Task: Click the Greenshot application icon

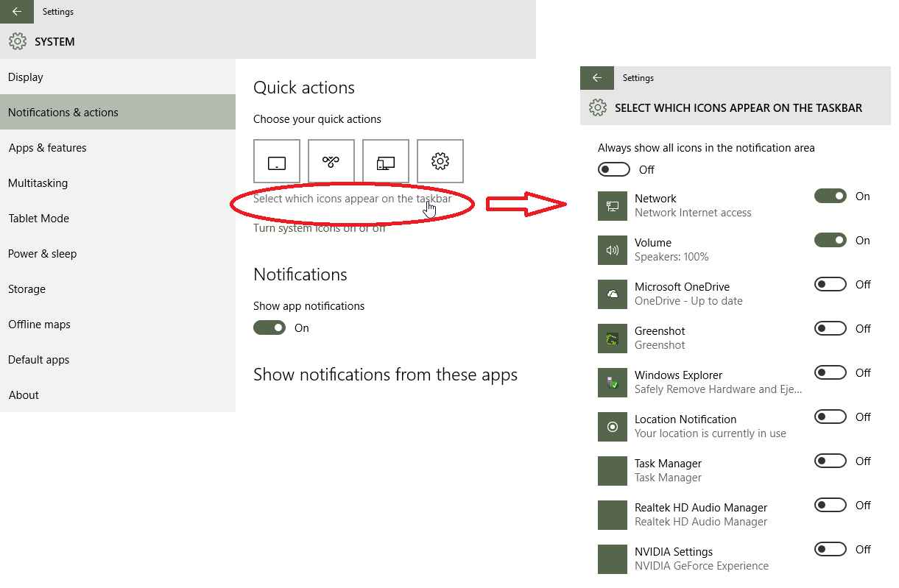Action: coord(613,339)
